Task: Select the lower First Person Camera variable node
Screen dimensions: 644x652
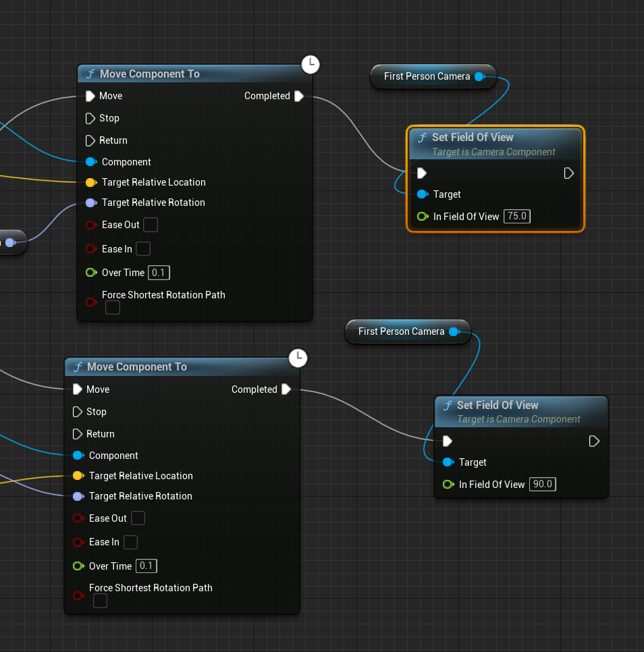Action: (x=401, y=331)
